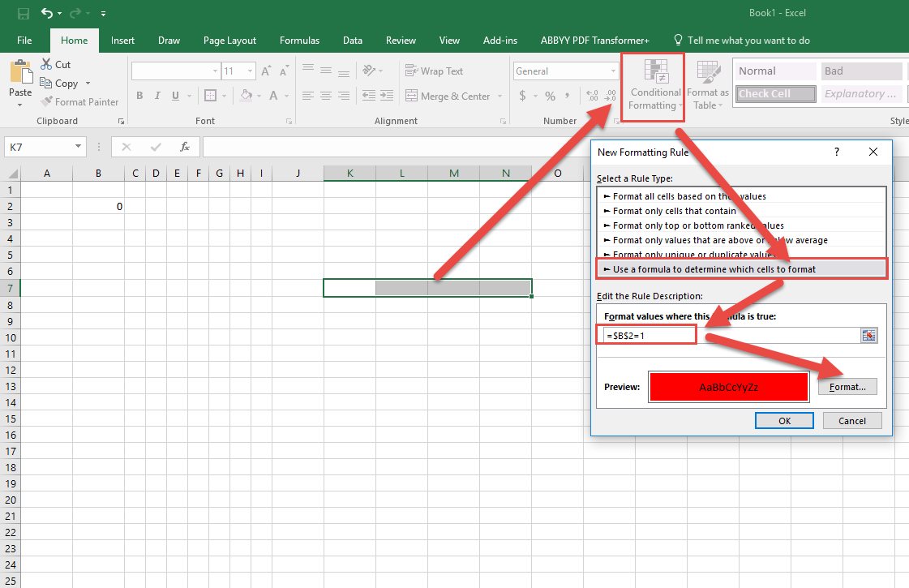Screen dimensions: 909x588
Task: Toggle bold formatting
Action: [139, 97]
